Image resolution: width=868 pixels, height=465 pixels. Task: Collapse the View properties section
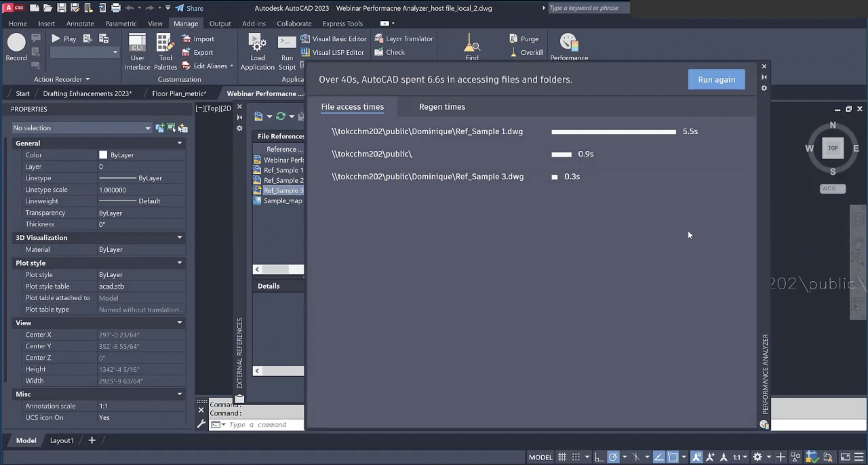click(180, 323)
